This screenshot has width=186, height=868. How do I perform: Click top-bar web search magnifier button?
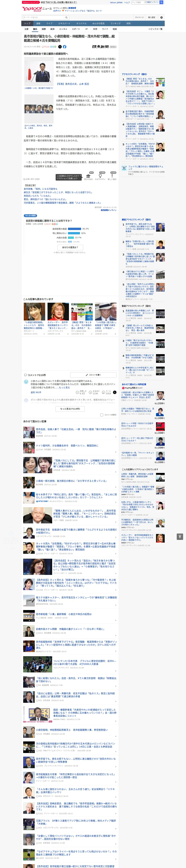(161, 2)
